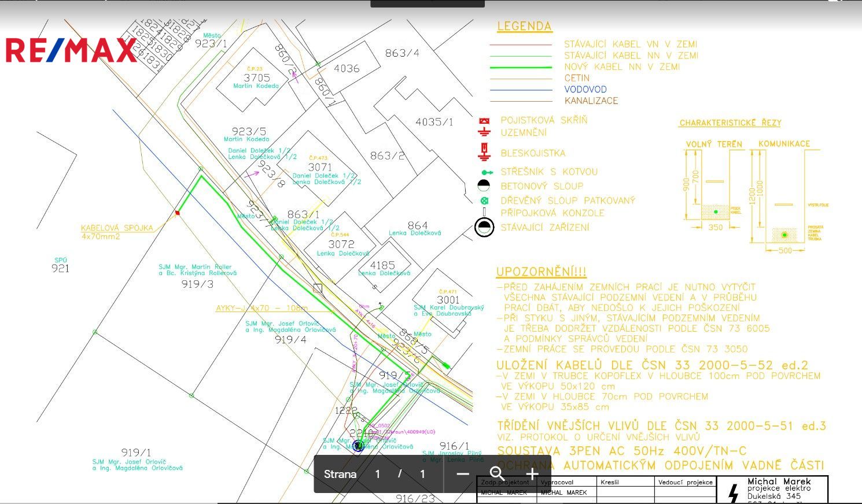Click the KOMUNIKACE section title
862x504 pixels.
pyautogui.click(x=784, y=144)
